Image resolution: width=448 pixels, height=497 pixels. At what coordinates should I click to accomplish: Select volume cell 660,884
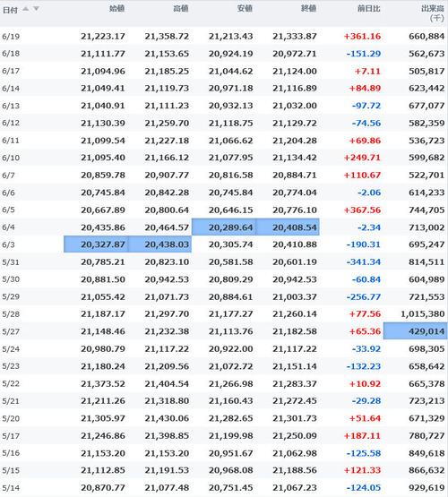click(426, 36)
